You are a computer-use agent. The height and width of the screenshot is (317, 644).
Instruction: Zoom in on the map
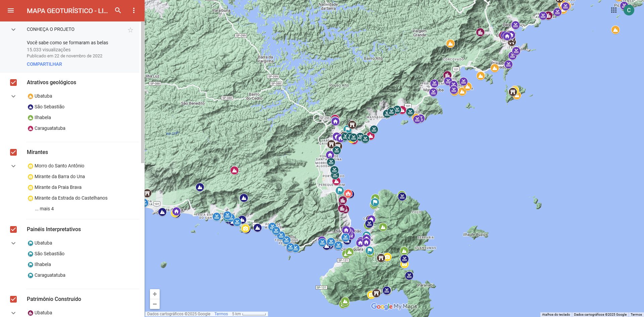(x=155, y=294)
